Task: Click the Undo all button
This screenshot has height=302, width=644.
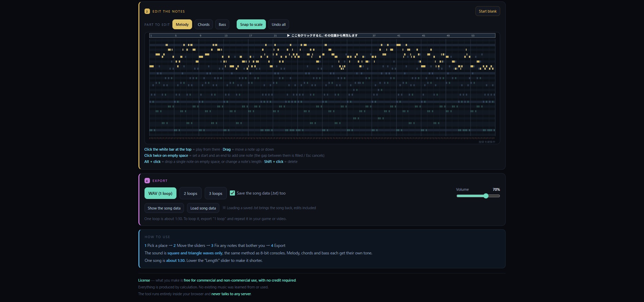Action: [278, 24]
